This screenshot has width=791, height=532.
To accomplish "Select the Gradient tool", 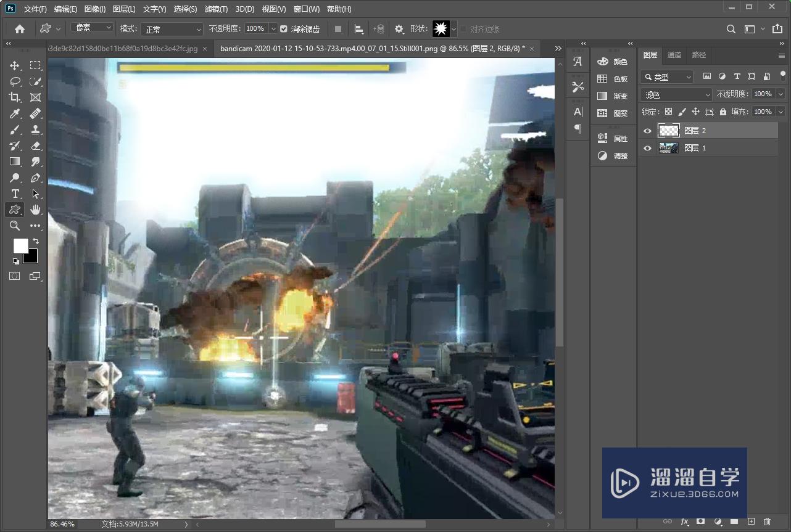I will (x=15, y=162).
